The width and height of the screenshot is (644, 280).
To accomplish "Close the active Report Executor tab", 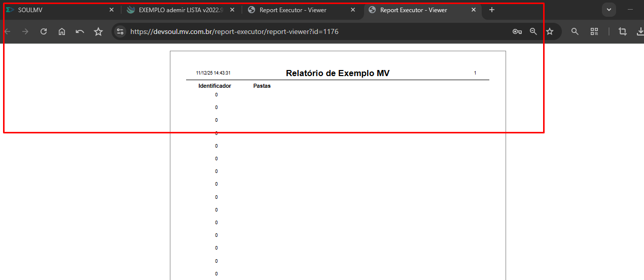I will 474,10.
